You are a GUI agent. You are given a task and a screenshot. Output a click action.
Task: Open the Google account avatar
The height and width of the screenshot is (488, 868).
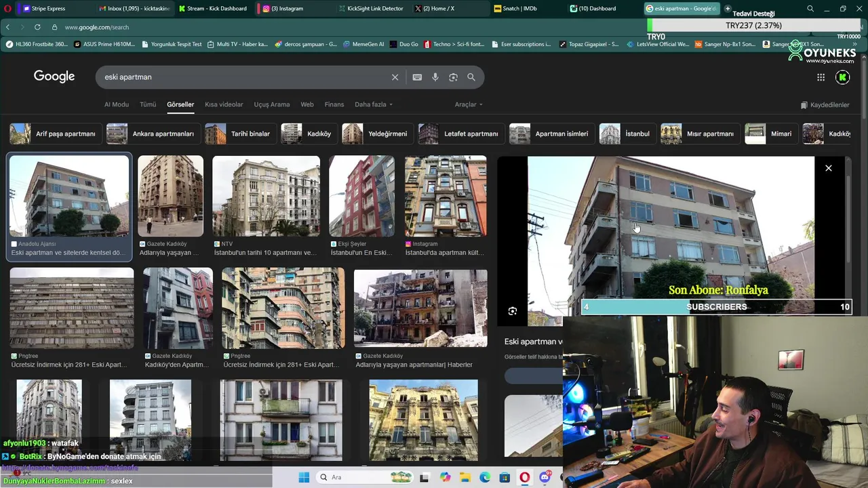[x=842, y=77]
